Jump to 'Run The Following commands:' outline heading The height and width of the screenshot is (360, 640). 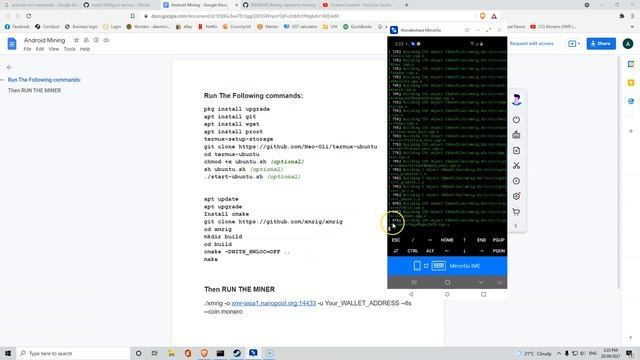(44, 80)
